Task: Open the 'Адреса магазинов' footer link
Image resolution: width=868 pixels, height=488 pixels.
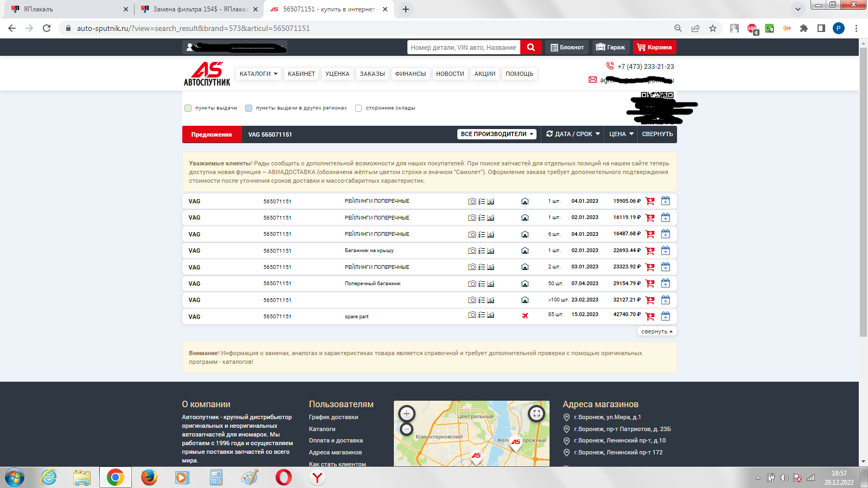Action: pos(335,452)
